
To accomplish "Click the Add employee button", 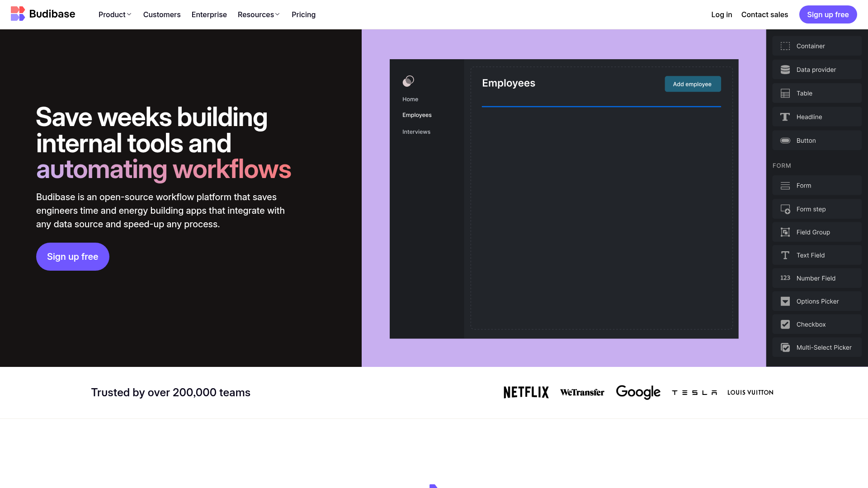I will tap(693, 84).
